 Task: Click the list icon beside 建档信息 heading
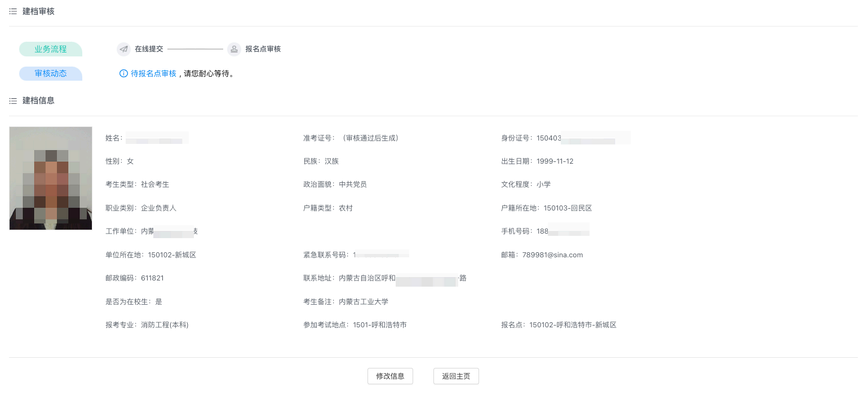tap(13, 100)
